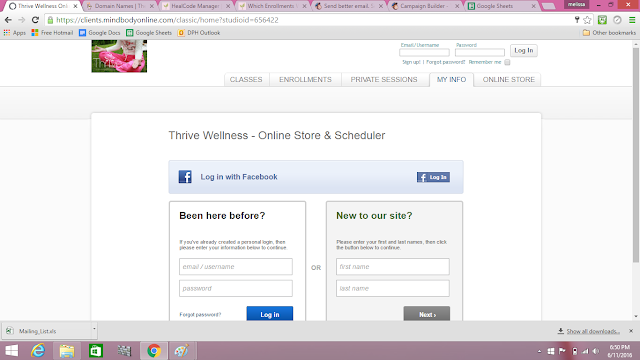Image resolution: width=640 pixels, height=360 pixels.
Task: Click the Facebook logo icon
Action: tap(185, 177)
